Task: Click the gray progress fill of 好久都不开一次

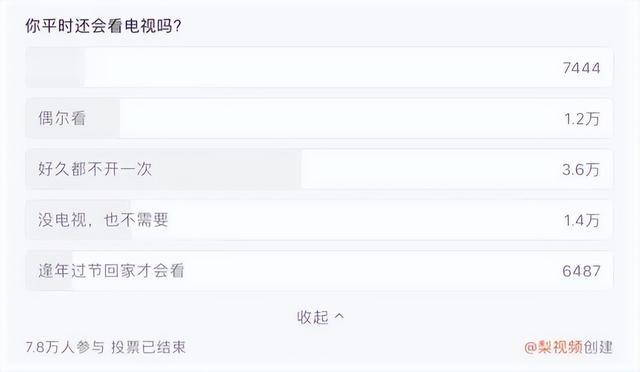Action: [x=164, y=169]
